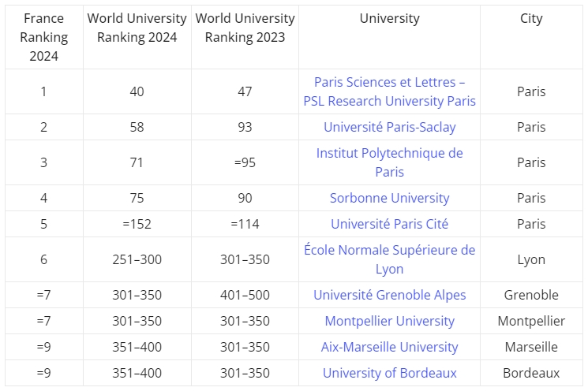The image size is (588, 391).
Task: Open the Université Paris-Saclay link
Action: (389, 127)
